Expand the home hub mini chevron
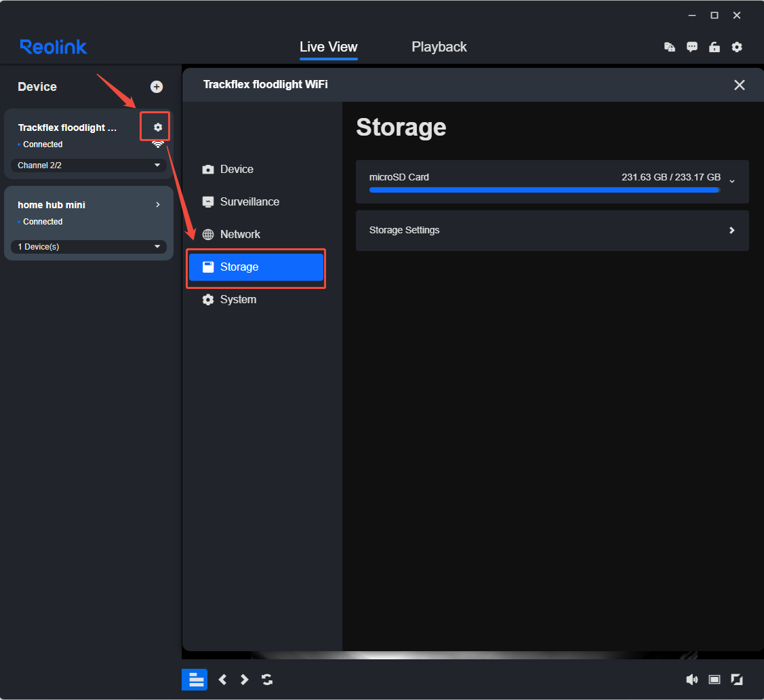Screen dimensions: 764x700 [158, 205]
